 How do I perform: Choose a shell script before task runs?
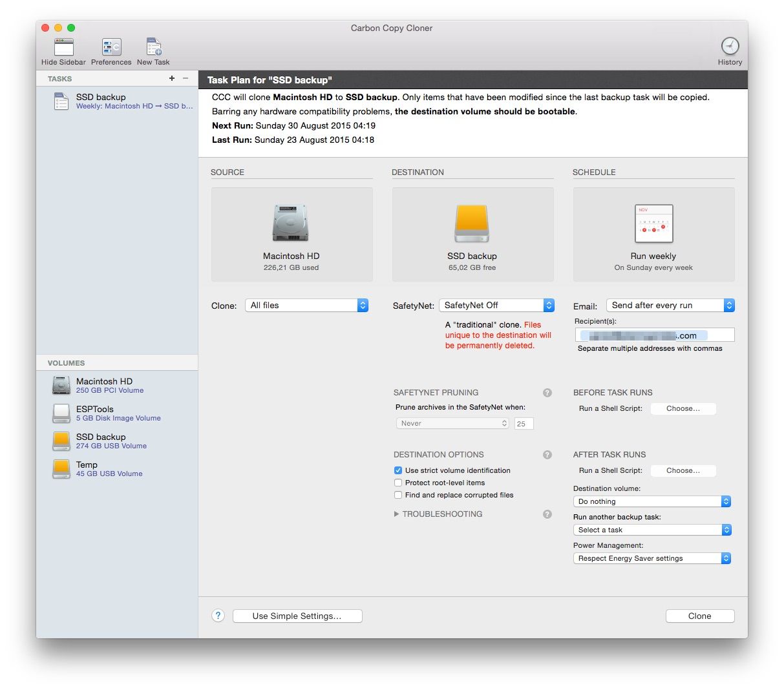[683, 408]
